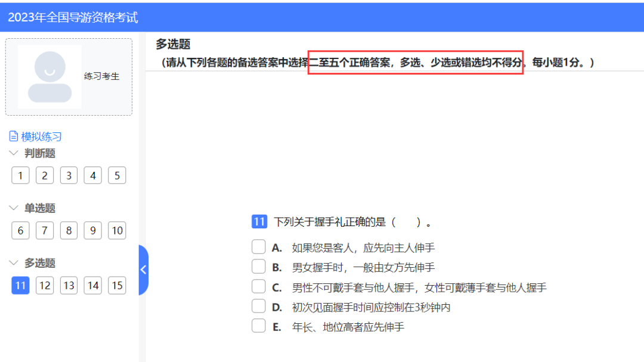Screen dimensions: 644x362
Task: Click option text 如果您是客人，应先向主人伸手
Action: click(363, 247)
